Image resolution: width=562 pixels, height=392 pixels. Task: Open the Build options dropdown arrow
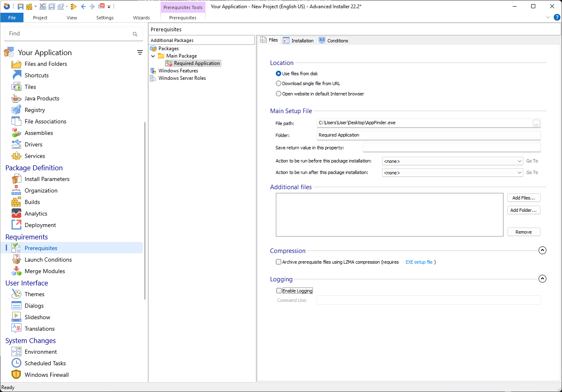pyautogui.click(x=36, y=7)
